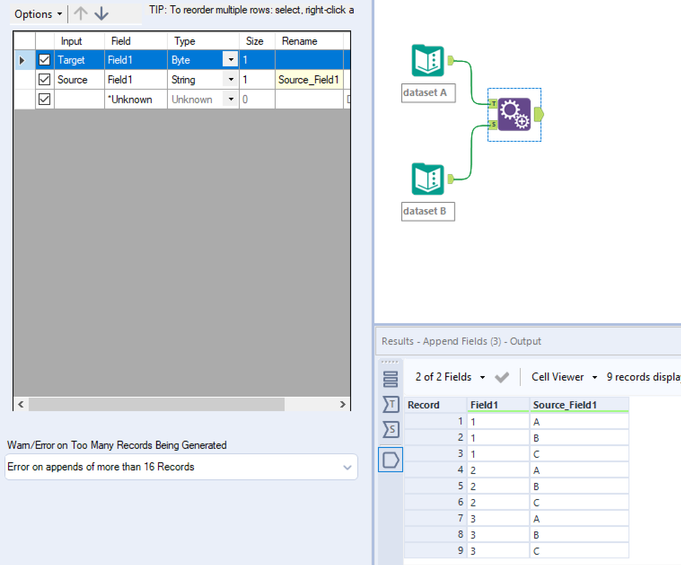Viewport: 681px width, 565px height.
Task: Toggle the *Unknown field checkbox
Action: [x=44, y=99]
